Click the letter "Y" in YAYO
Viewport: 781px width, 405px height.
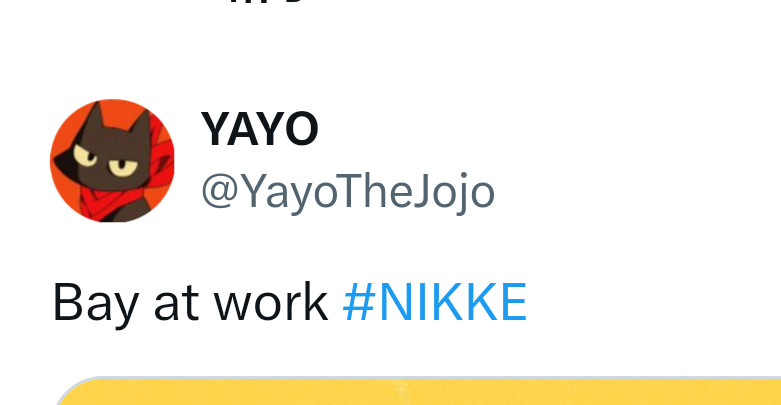coord(214,128)
